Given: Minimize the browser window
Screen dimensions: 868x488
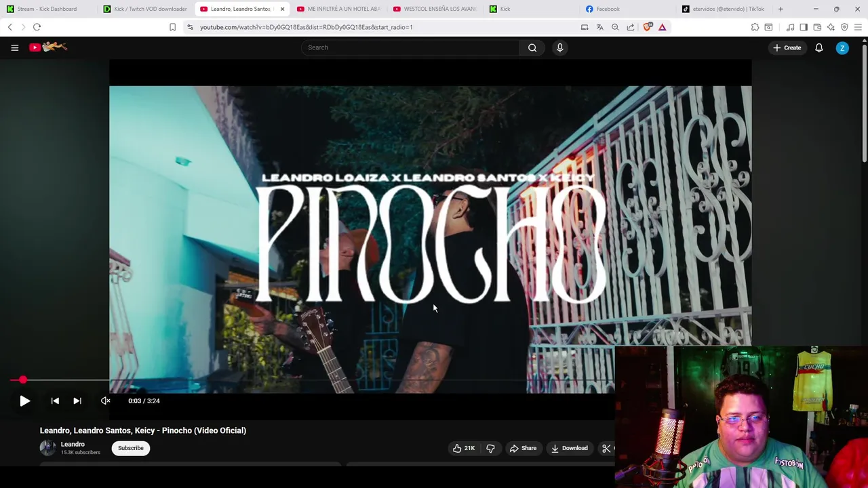Looking at the screenshot, I should (816, 9).
